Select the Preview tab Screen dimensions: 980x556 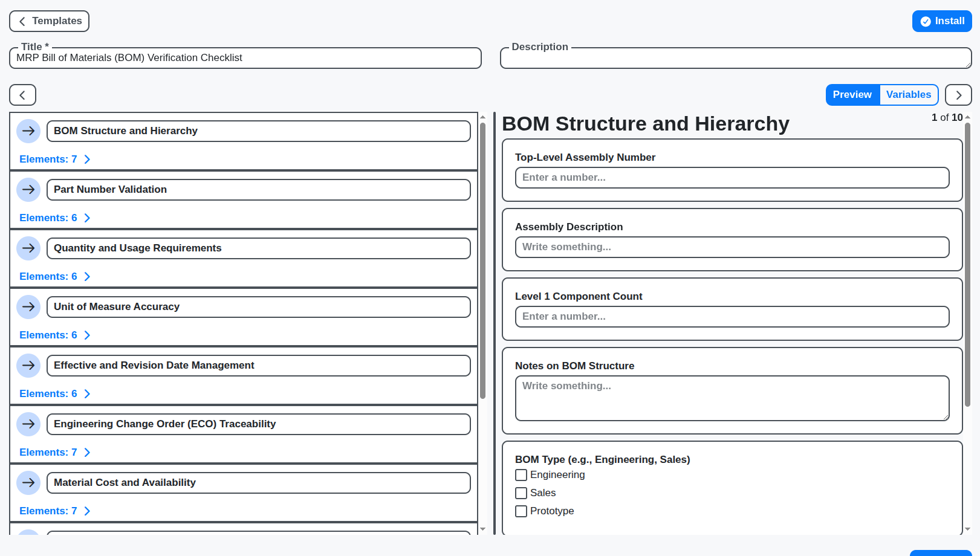point(852,95)
